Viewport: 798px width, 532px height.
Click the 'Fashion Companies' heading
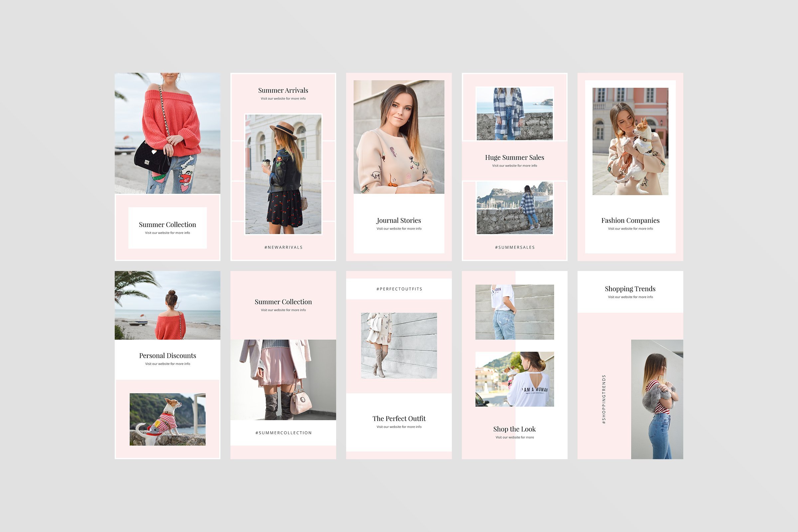click(630, 220)
